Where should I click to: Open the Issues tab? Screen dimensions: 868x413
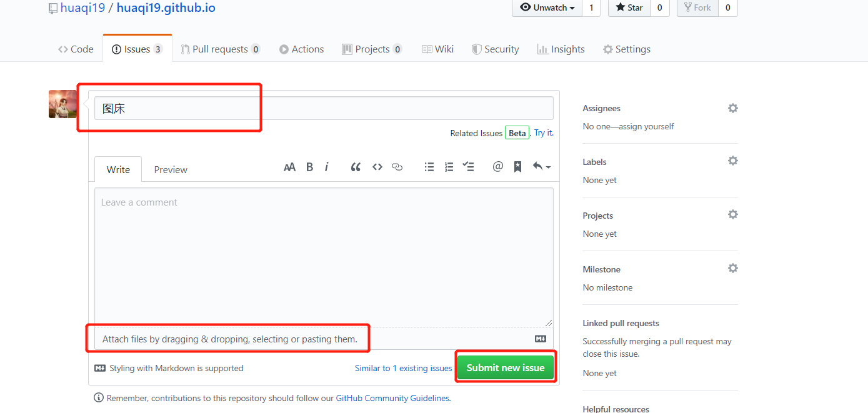click(137, 49)
